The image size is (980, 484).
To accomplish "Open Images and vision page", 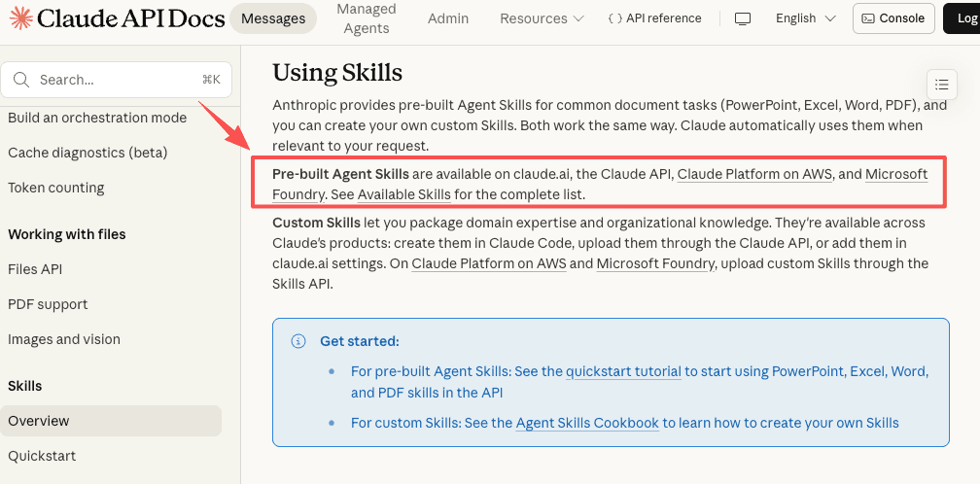I will point(64,339).
